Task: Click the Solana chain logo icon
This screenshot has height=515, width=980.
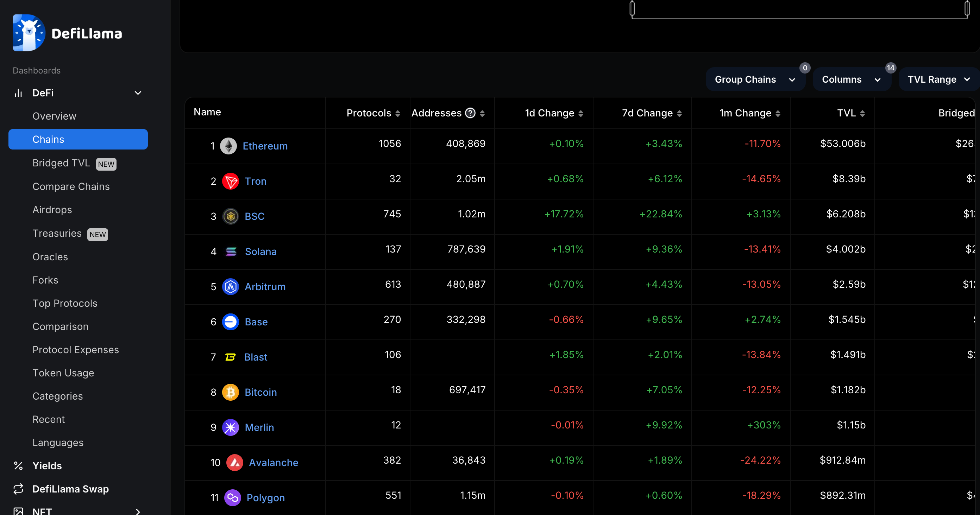Action: [231, 252]
